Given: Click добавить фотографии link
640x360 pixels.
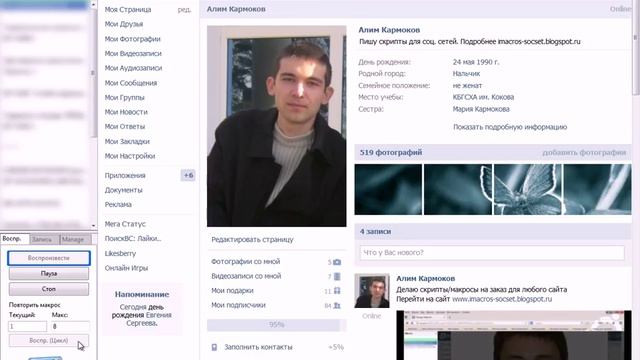Looking at the screenshot, I should tap(584, 152).
